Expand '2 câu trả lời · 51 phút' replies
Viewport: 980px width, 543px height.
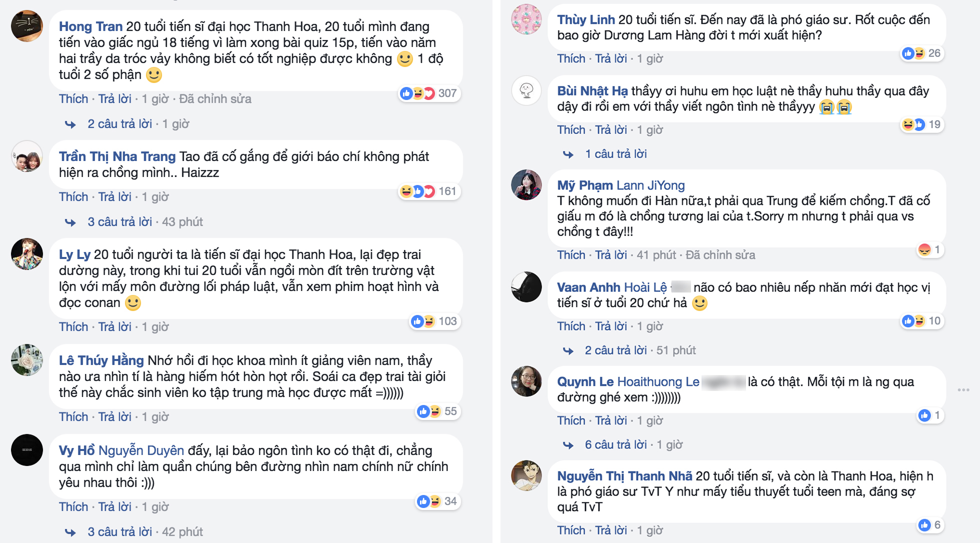click(x=640, y=350)
